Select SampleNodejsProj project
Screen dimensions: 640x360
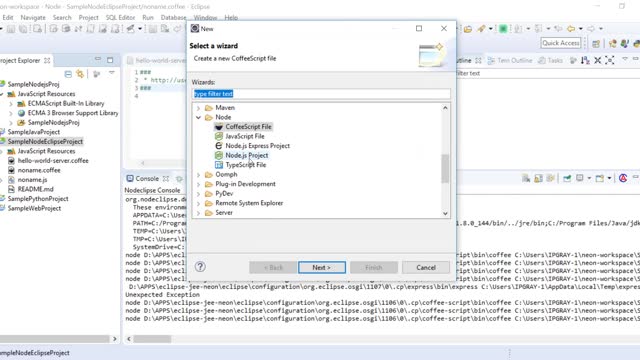33,84
